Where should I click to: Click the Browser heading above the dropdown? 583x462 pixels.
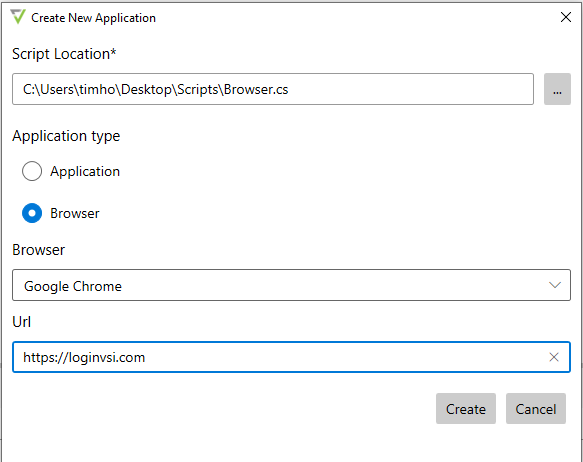click(39, 250)
